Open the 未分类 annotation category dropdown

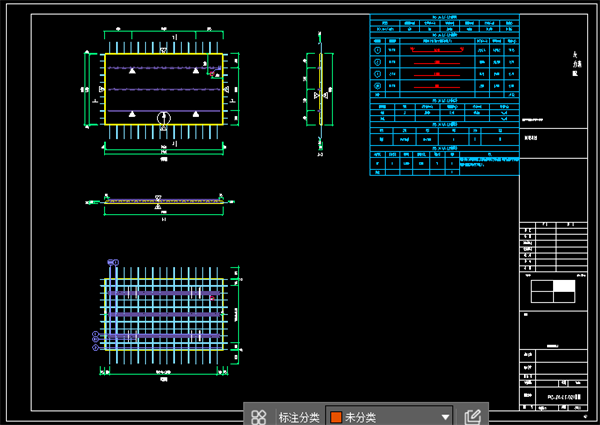coord(389,417)
